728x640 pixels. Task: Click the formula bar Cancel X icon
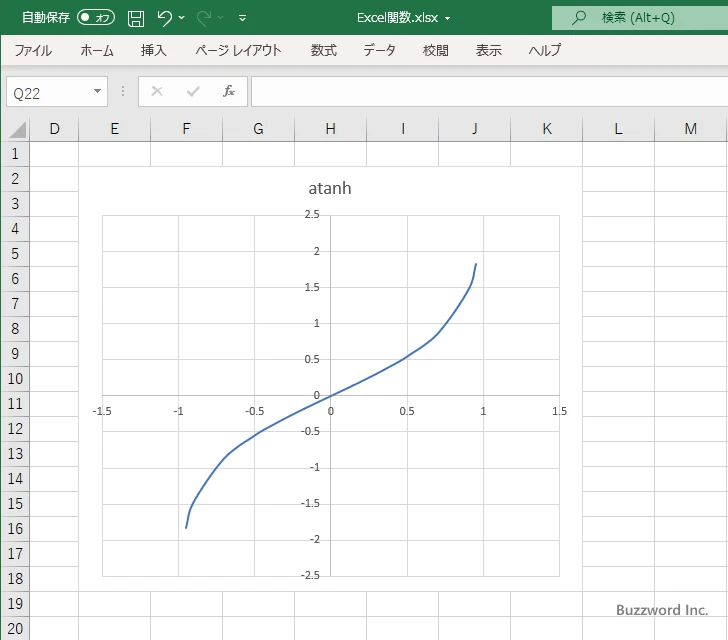[x=157, y=91]
